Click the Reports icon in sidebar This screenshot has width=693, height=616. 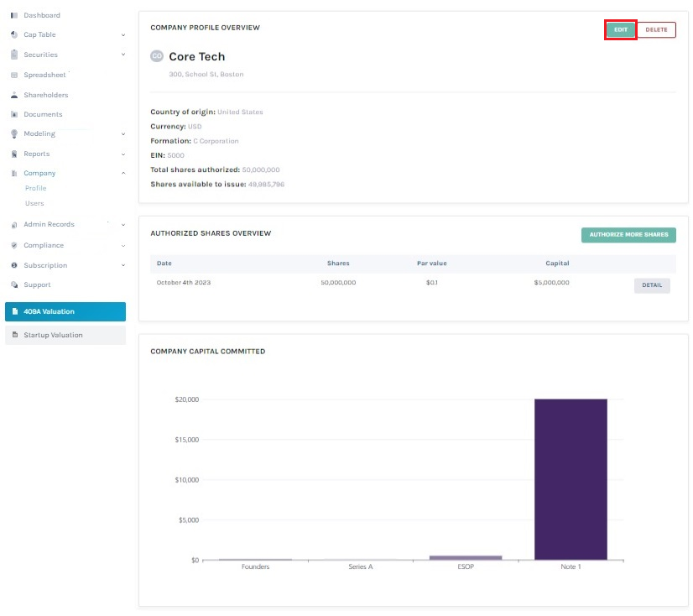14,154
